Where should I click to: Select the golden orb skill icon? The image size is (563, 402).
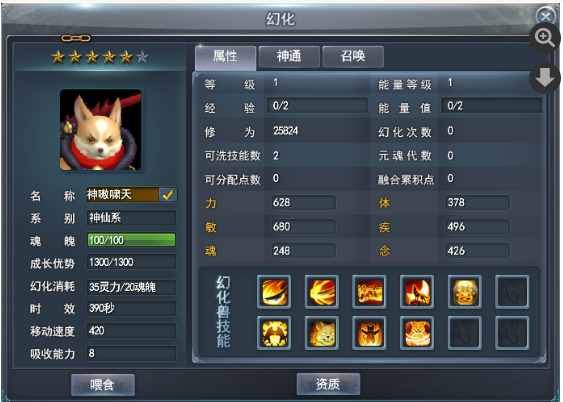tap(464, 292)
